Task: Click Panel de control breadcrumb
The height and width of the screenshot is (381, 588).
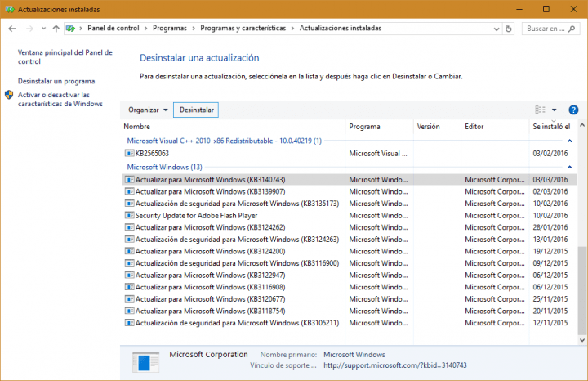Action: (x=114, y=28)
